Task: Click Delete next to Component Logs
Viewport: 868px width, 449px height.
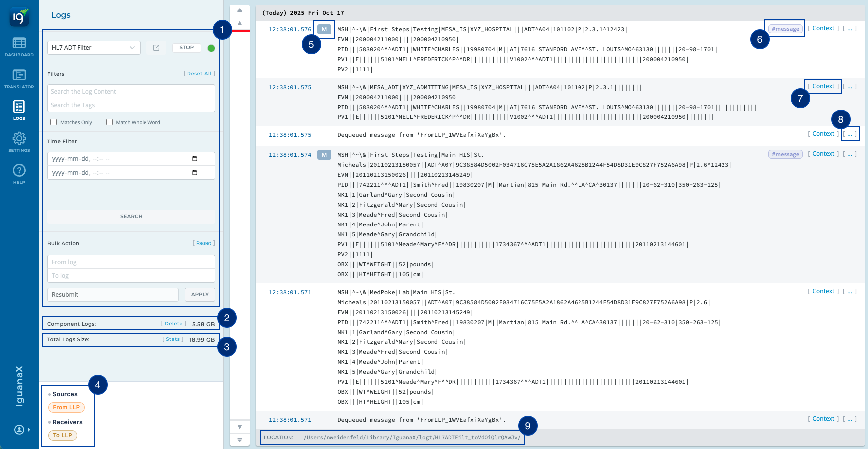Action: (x=173, y=324)
